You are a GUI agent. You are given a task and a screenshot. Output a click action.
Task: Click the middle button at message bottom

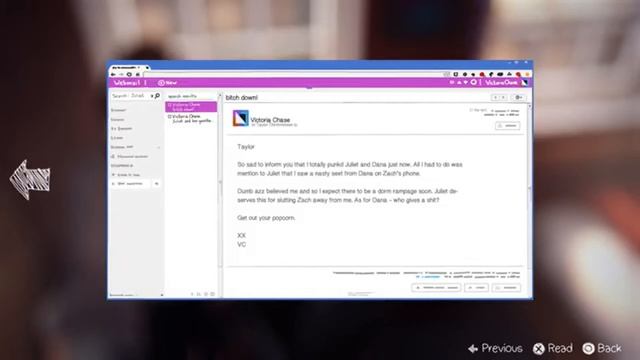tap(476, 288)
